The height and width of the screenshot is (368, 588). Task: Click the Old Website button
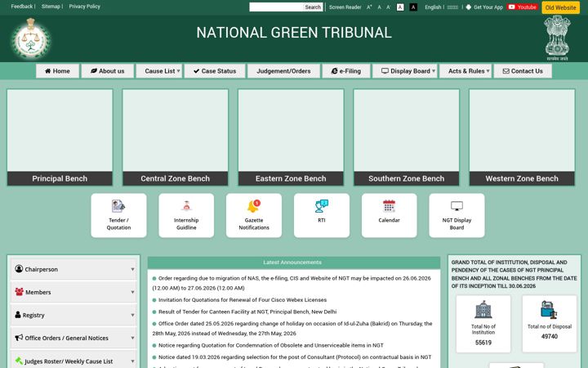coord(560,7)
